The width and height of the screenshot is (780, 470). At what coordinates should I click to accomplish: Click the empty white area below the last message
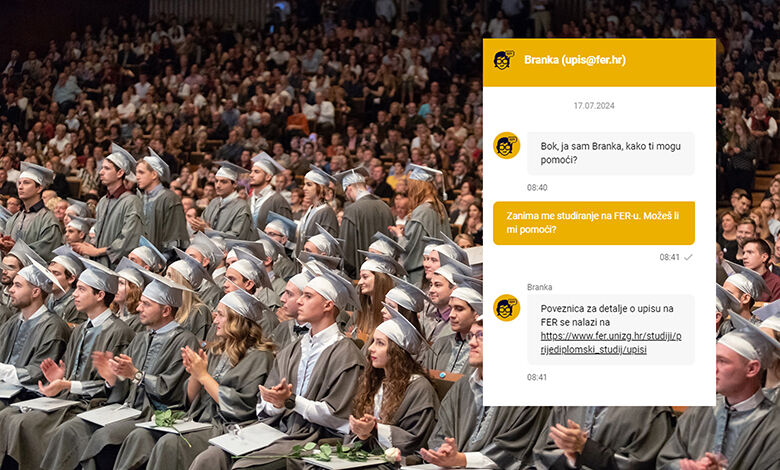tap(599, 393)
